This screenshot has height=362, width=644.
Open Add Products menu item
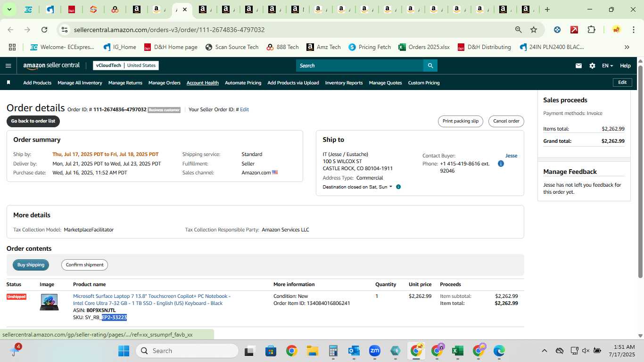[x=37, y=83]
